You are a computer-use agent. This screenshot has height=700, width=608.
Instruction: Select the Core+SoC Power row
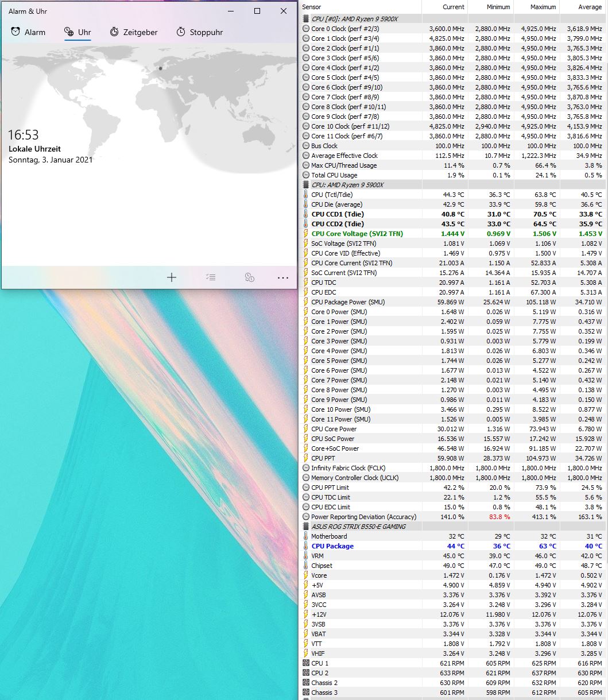[454, 448]
